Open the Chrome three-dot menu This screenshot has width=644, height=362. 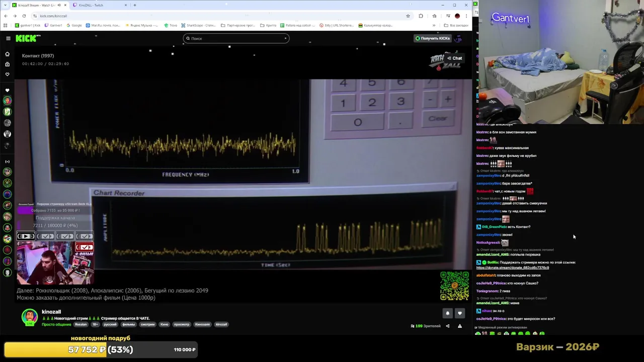466,16
